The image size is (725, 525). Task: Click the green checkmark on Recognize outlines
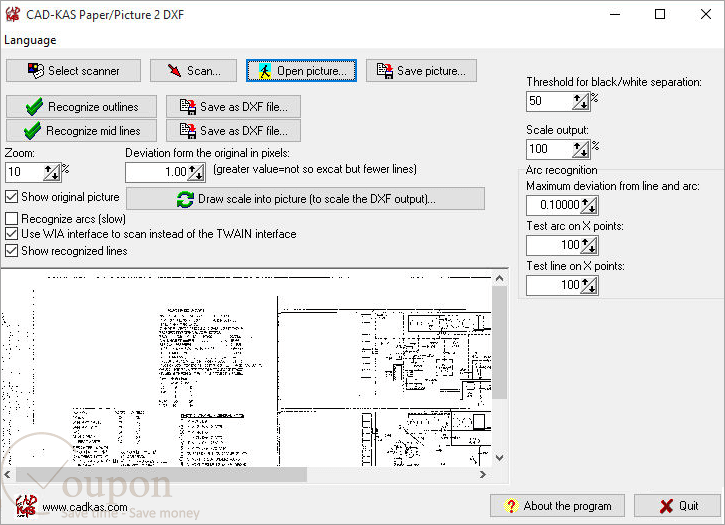[34, 107]
